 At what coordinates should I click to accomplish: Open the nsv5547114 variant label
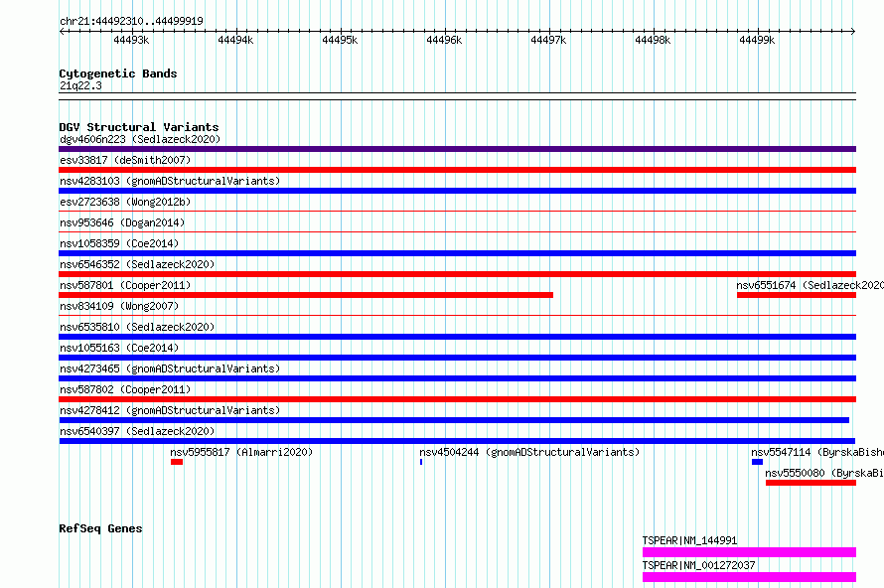pos(817,452)
